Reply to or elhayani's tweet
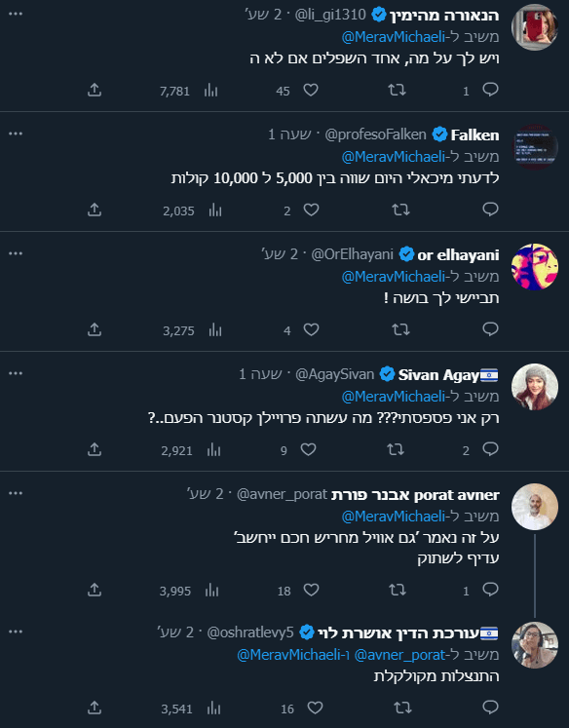 [x=490, y=329]
